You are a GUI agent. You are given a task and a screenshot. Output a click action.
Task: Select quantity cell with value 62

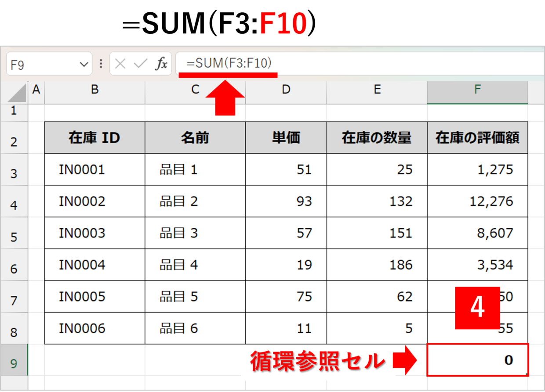[x=377, y=296]
